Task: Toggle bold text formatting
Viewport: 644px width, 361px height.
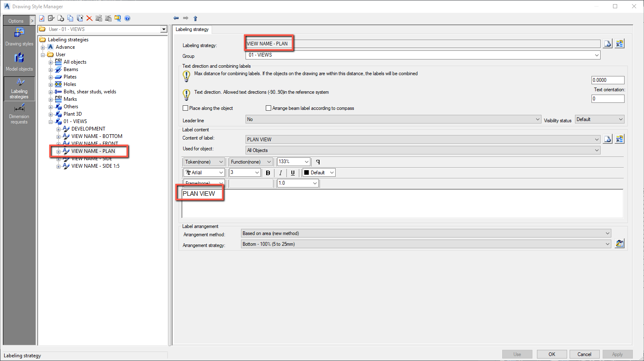Action: click(x=268, y=173)
